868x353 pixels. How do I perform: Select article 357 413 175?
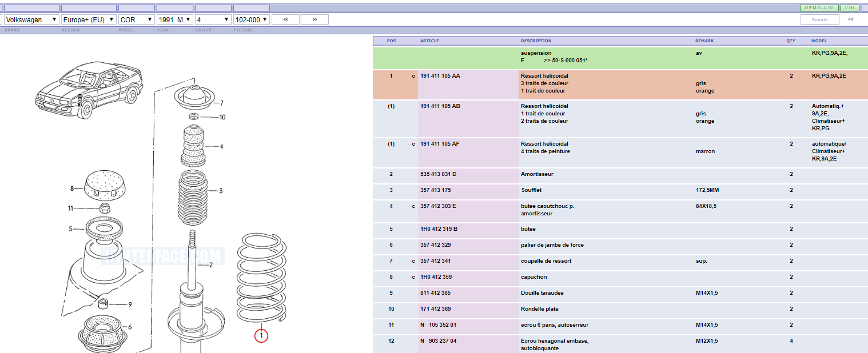(x=435, y=190)
